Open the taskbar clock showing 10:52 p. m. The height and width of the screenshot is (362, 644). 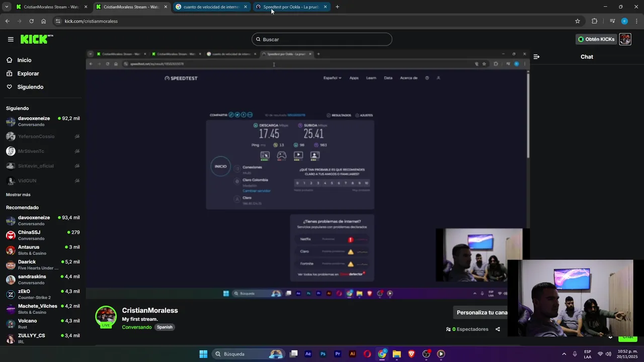[627, 354]
